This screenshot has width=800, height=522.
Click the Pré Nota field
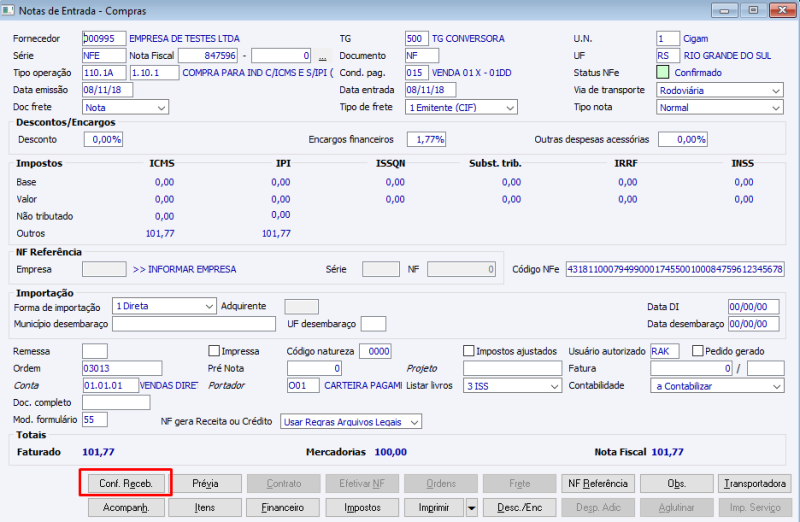coord(314,368)
